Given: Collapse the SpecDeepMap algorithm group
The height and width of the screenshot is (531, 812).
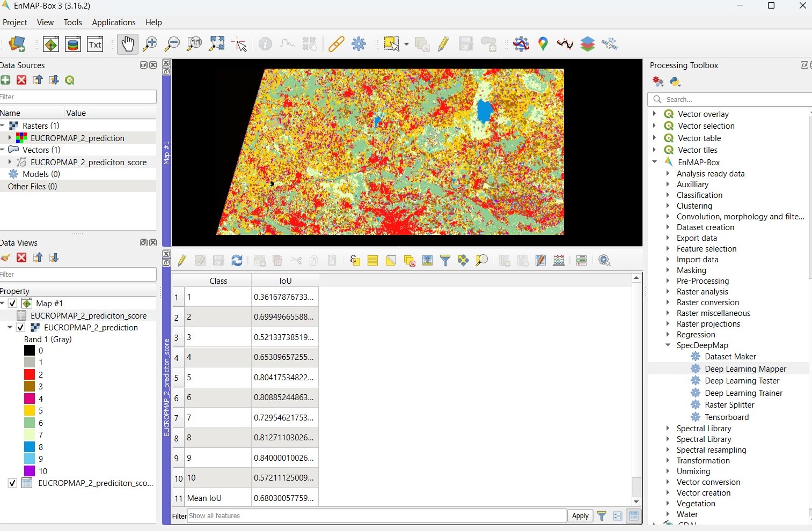Looking at the screenshot, I should pos(668,345).
